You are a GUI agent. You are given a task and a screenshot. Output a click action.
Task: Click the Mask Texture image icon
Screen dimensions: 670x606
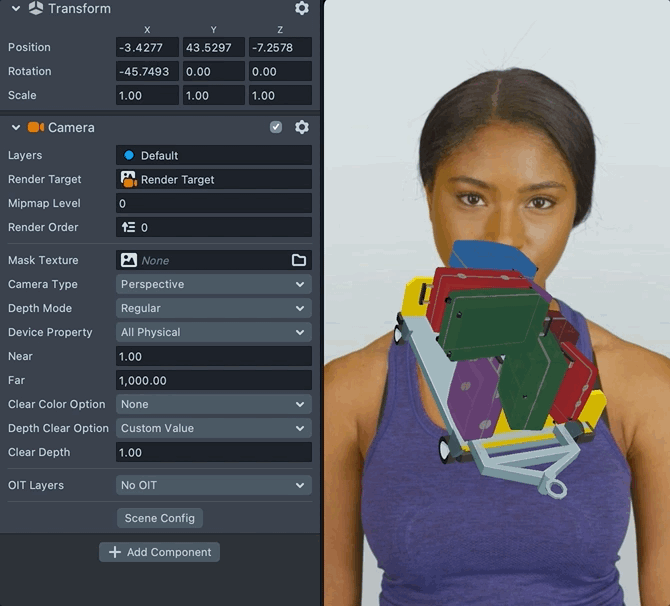[128, 260]
